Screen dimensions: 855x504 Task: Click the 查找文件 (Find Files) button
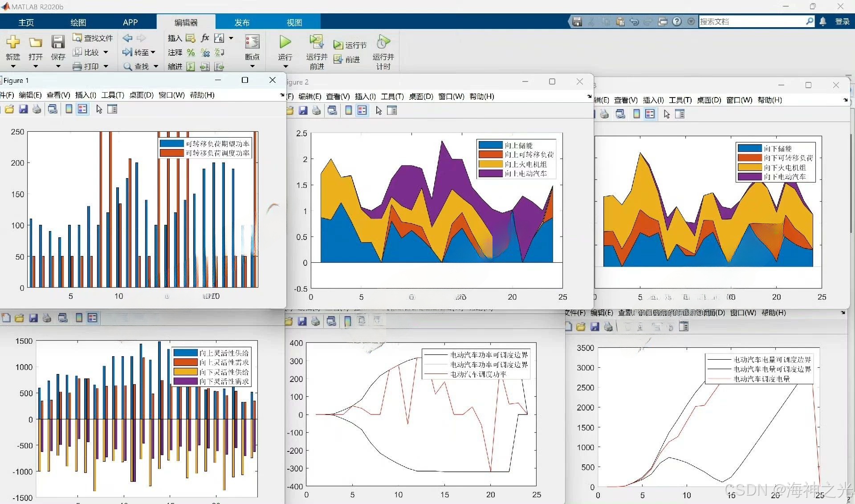coord(93,38)
